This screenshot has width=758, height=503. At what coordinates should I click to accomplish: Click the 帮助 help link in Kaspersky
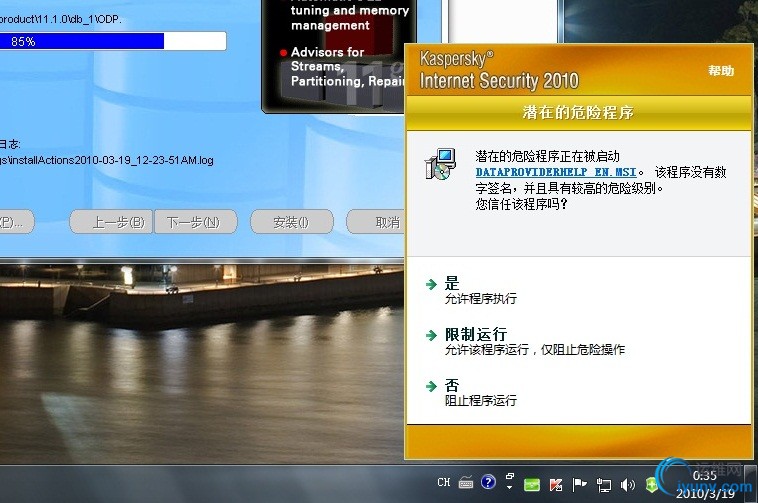(721, 71)
